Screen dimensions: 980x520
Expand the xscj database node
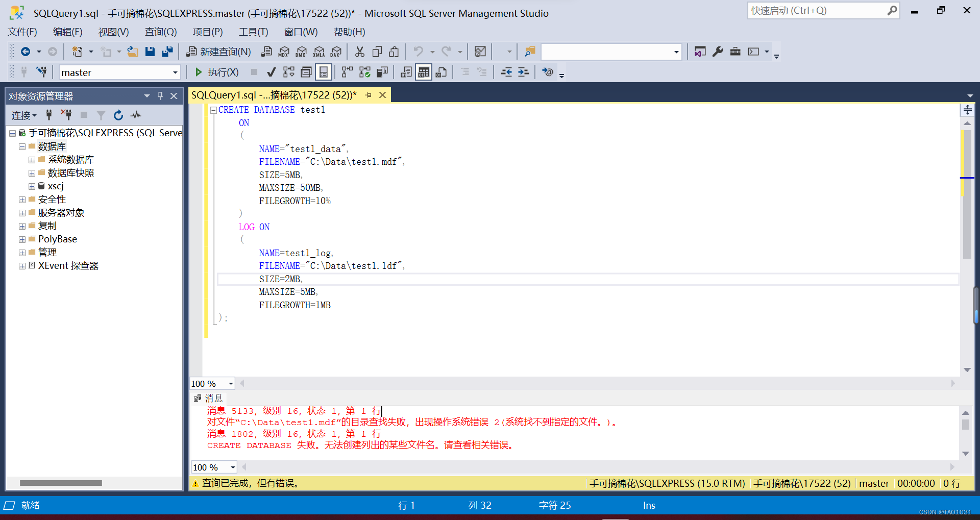click(x=32, y=186)
